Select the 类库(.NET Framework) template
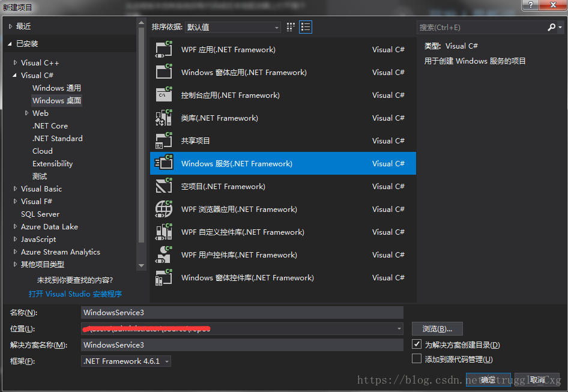The height and width of the screenshot is (392, 568). [x=283, y=118]
